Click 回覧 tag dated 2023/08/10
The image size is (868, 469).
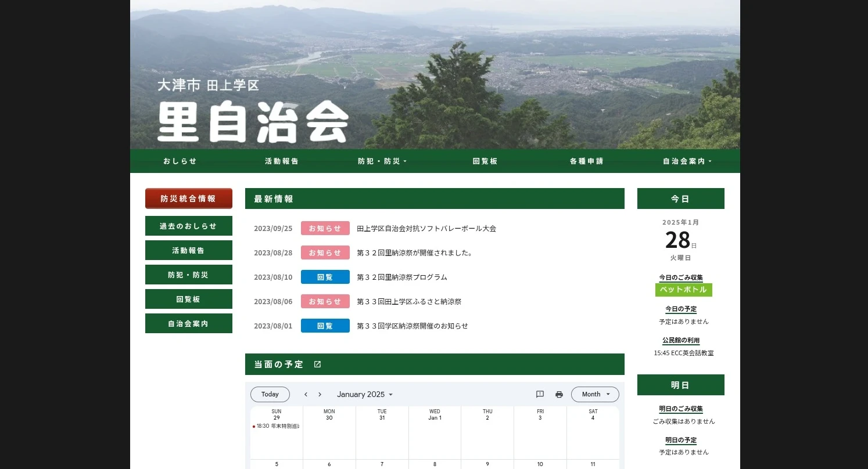click(x=325, y=277)
